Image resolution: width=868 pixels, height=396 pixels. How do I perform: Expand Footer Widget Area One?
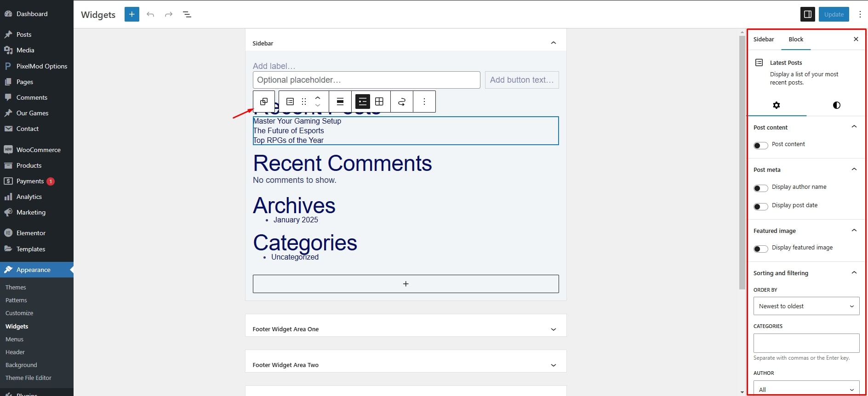tap(554, 329)
